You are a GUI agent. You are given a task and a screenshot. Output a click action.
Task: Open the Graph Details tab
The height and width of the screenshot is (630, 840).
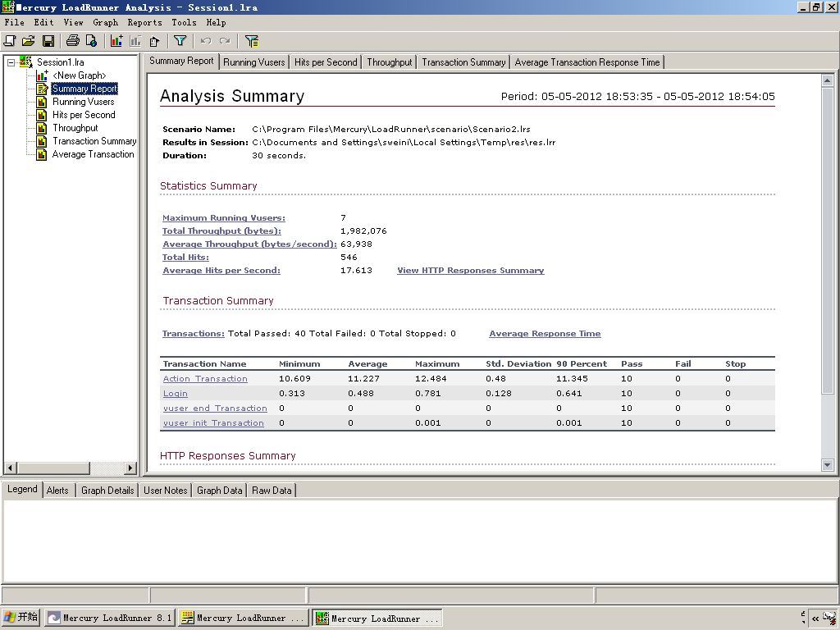[x=107, y=491]
